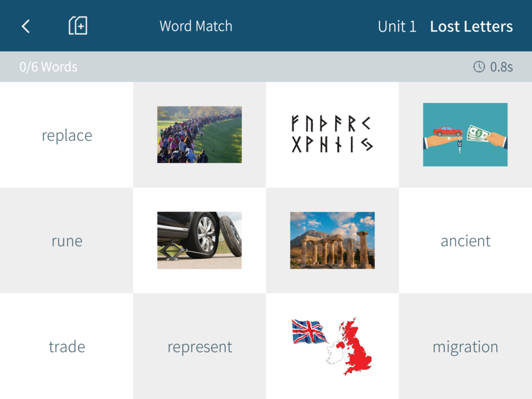Screen dimensions: 532x399
Task: Select the crowd of walking people picture
Action: pos(199,135)
